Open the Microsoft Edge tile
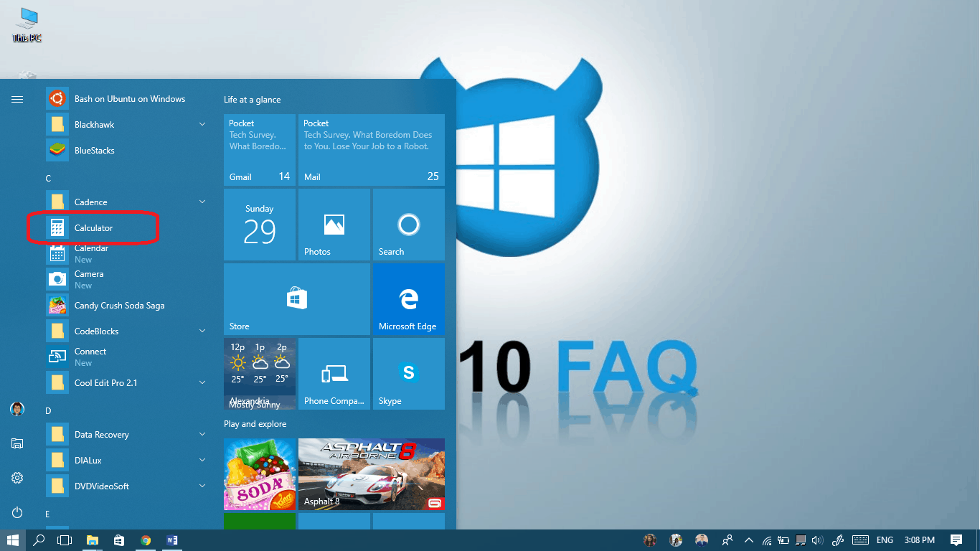The width and height of the screenshot is (980, 551). click(408, 300)
